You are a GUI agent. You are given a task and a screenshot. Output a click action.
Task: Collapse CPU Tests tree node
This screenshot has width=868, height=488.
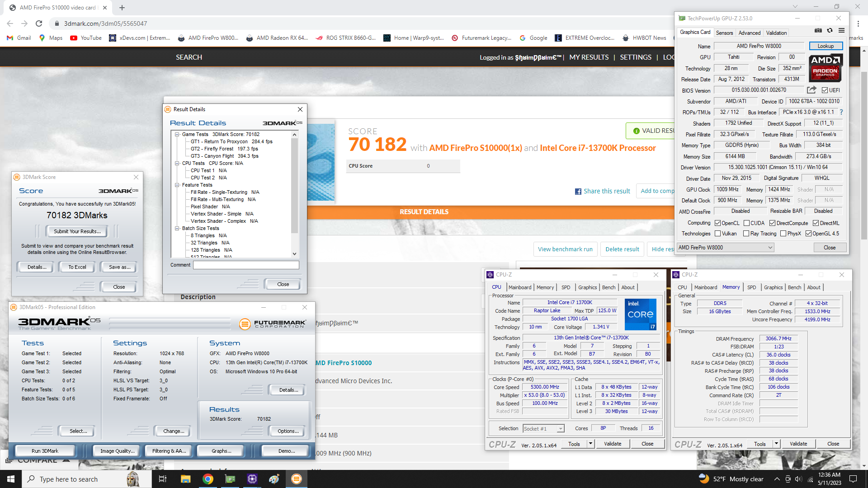pos(177,163)
